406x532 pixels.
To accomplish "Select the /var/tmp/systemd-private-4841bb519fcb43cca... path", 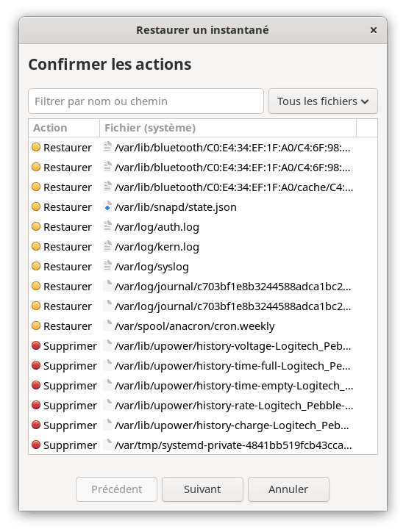I will [233, 445].
